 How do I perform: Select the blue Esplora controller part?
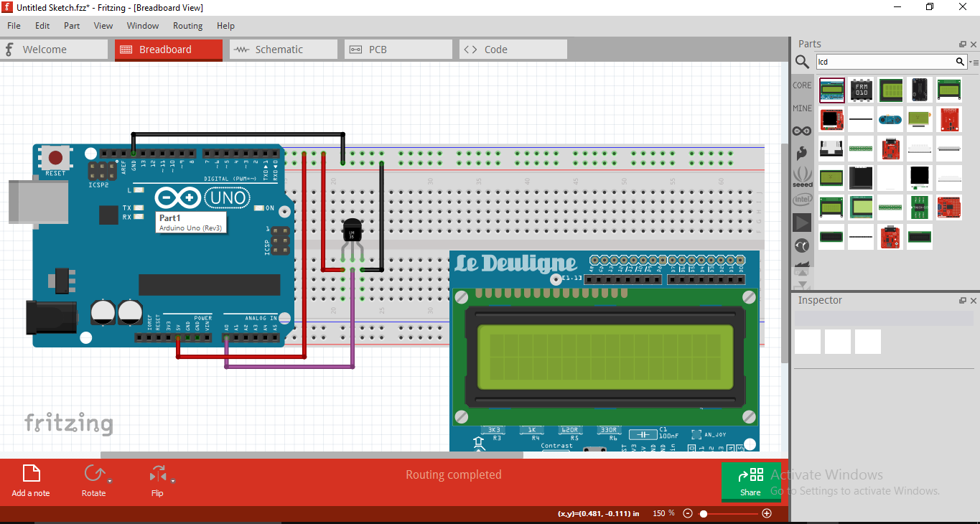pyautogui.click(x=890, y=119)
